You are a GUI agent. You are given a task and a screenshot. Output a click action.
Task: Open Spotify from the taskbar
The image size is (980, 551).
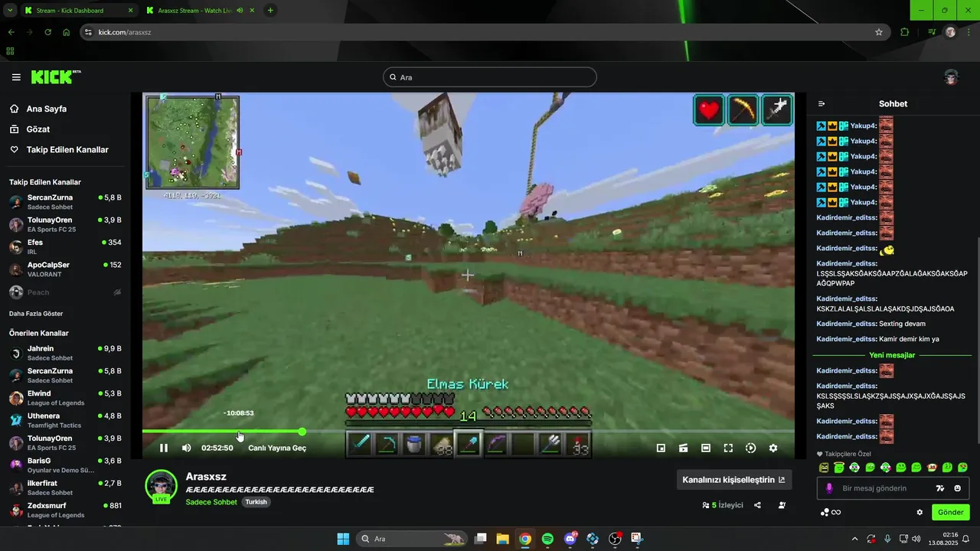coord(547,539)
